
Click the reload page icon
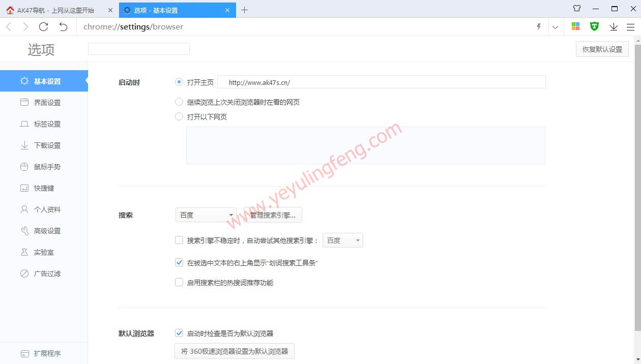pyautogui.click(x=44, y=27)
